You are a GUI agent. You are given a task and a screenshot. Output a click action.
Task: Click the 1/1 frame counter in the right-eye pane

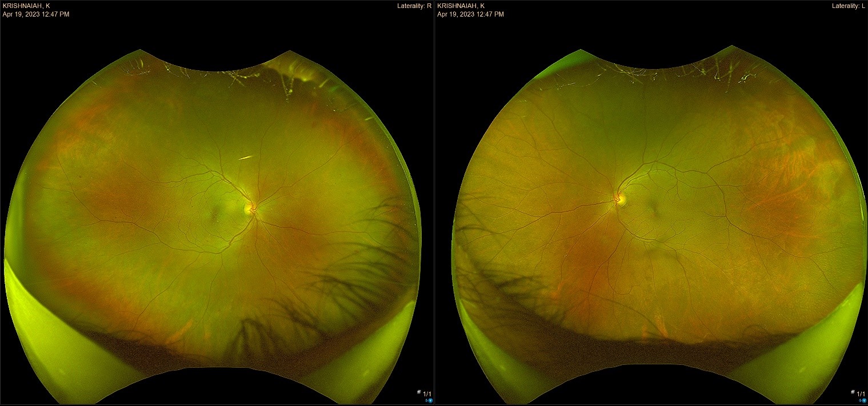[x=427, y=393]
